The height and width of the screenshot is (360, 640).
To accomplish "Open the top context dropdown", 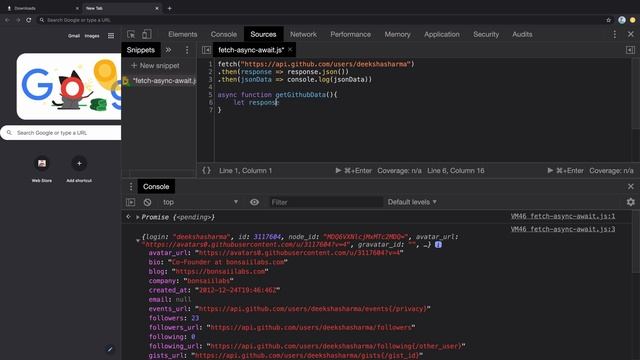I will (x=200, y=202).
